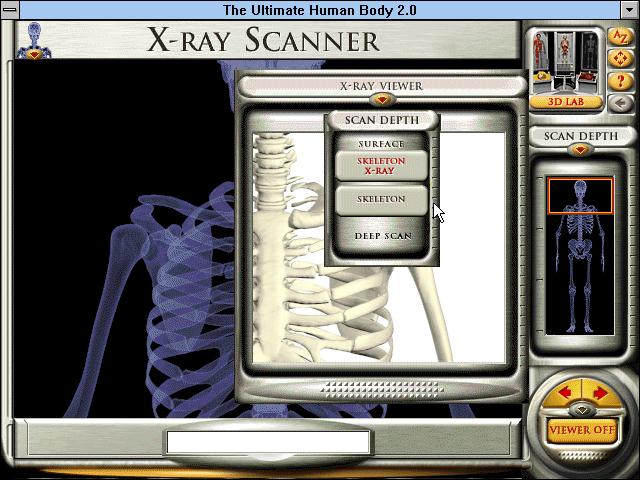
Task: Open the A-Z index icon
Action: pos(620,38)
